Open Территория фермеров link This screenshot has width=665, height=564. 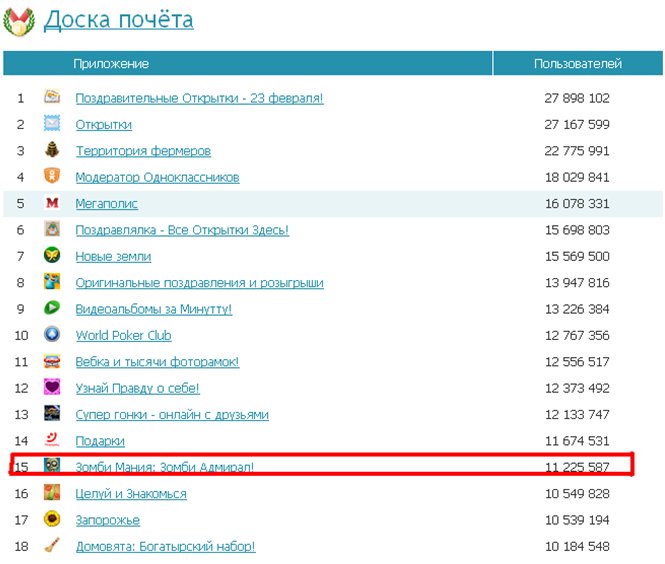[x=143, y=151]
